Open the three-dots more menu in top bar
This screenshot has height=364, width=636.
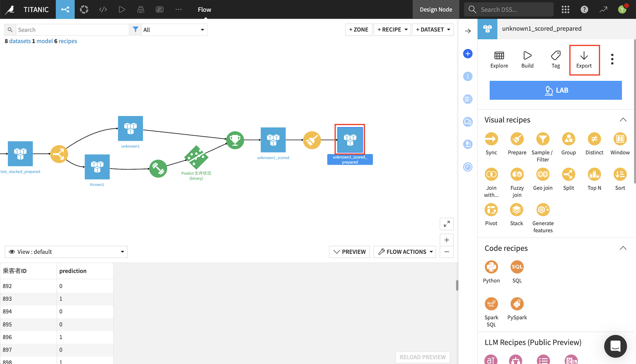coord(179,10)
